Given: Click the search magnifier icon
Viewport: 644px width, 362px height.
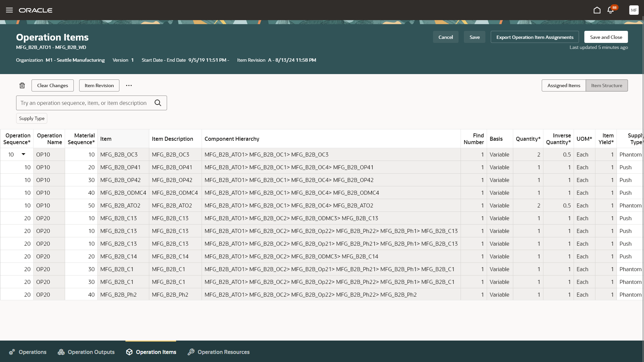Looking at the screenshot, I should coord(158,103).
